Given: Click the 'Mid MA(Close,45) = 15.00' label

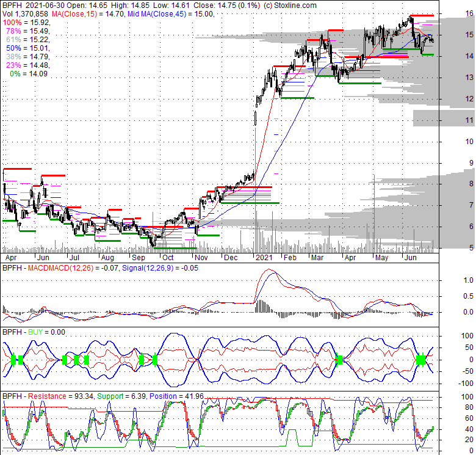Looking at the screenshot, I should tap(171, 13).
